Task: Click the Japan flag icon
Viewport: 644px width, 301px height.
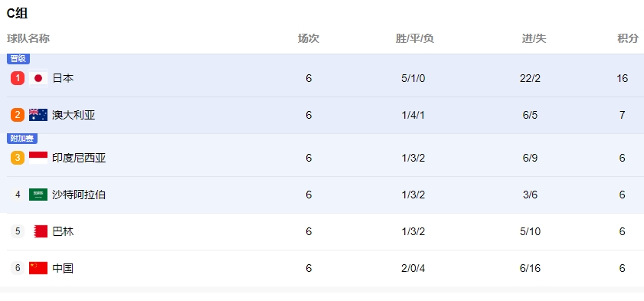Action: (x=38, y=78)
